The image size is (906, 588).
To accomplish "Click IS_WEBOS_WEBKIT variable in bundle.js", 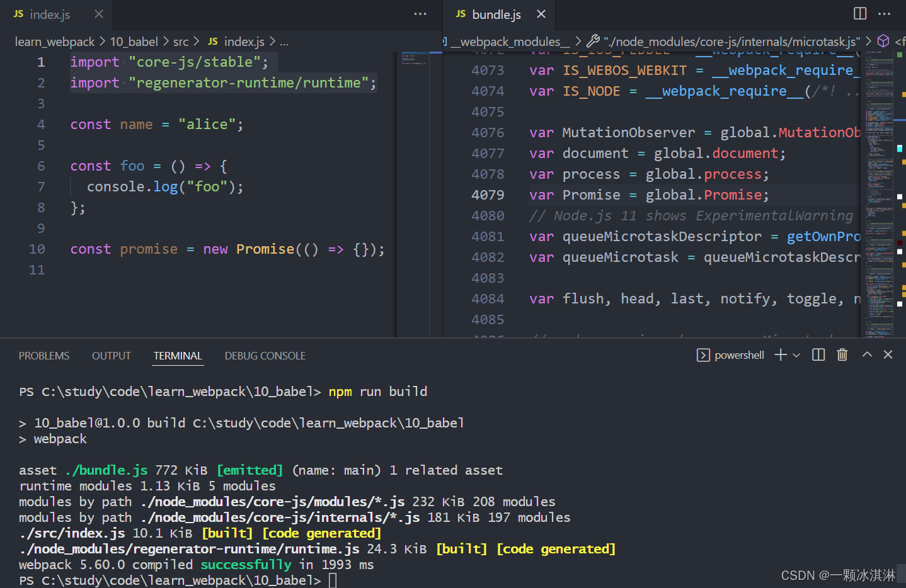I will pyautogui.click(x=624, y=71).
